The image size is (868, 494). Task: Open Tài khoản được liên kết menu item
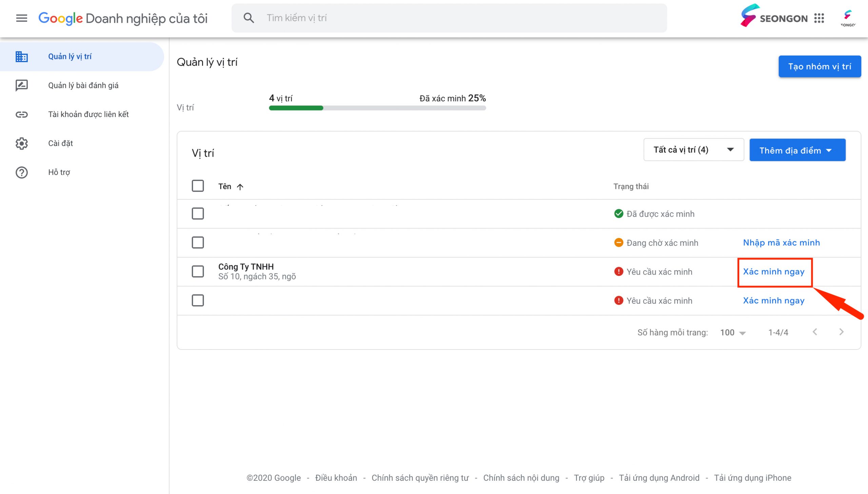tap(82, 114)
